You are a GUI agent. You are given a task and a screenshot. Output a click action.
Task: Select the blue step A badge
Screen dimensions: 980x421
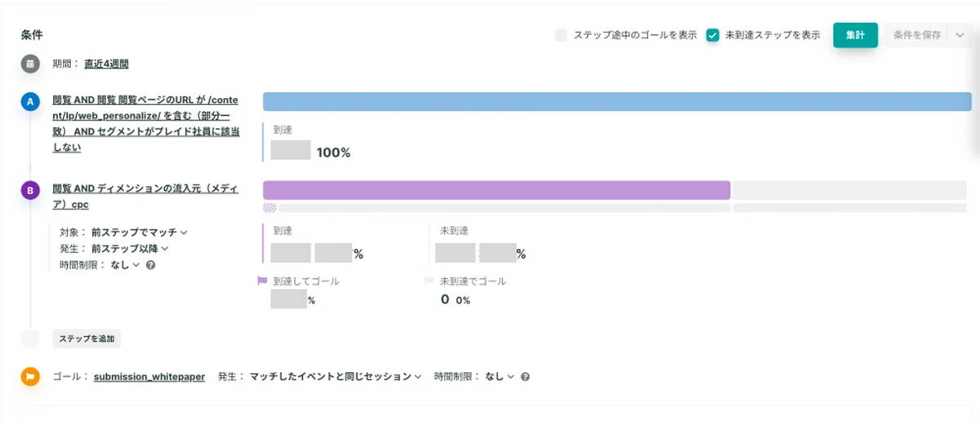tap(30, 102)
